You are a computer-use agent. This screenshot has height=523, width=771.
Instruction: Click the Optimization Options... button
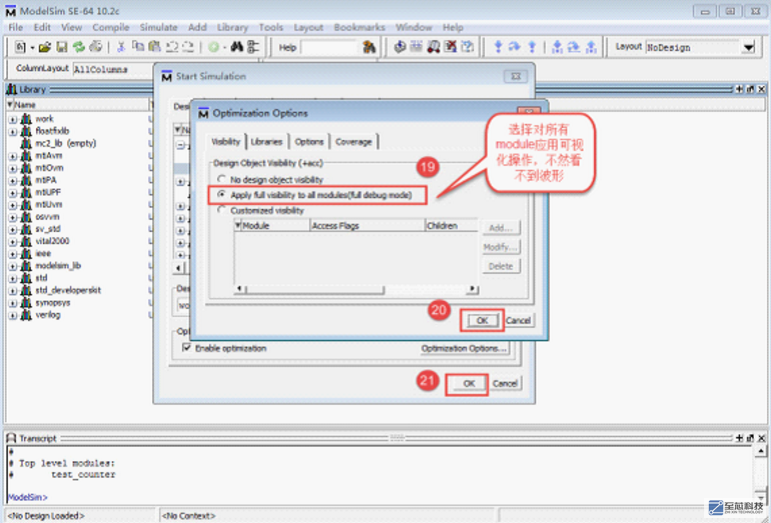pyautogui.click(x=464, y=349)
